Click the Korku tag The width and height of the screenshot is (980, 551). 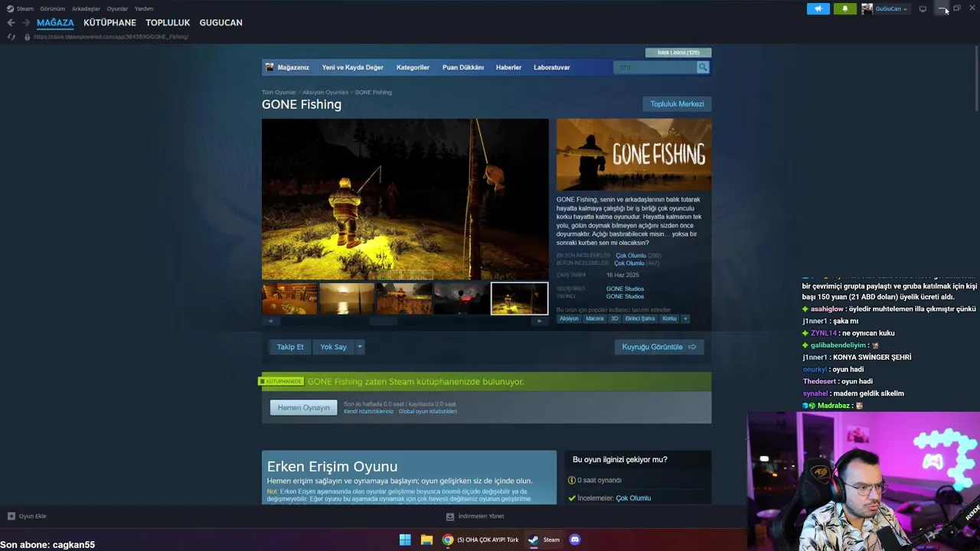click(669, 318)
